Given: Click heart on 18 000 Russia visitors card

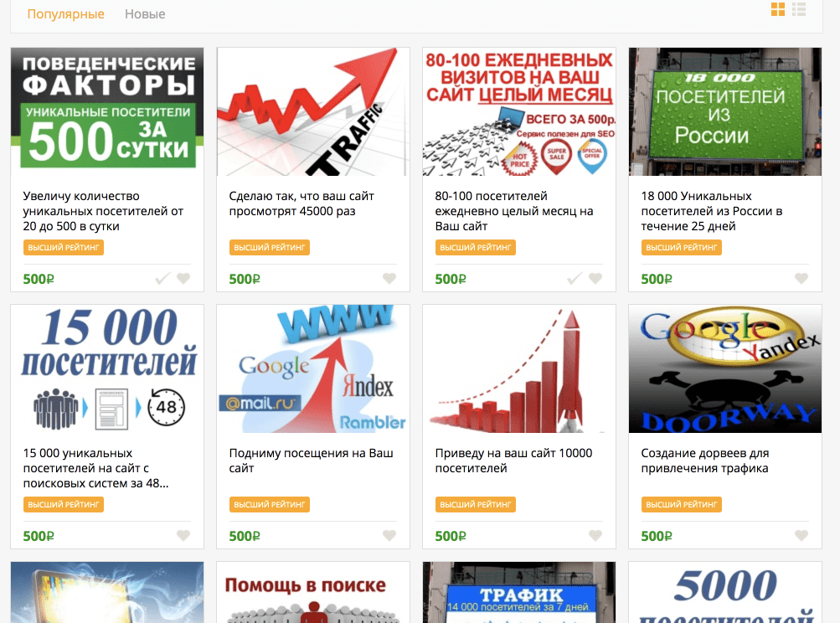Looking at the screenshot, I should click(801, 278).
